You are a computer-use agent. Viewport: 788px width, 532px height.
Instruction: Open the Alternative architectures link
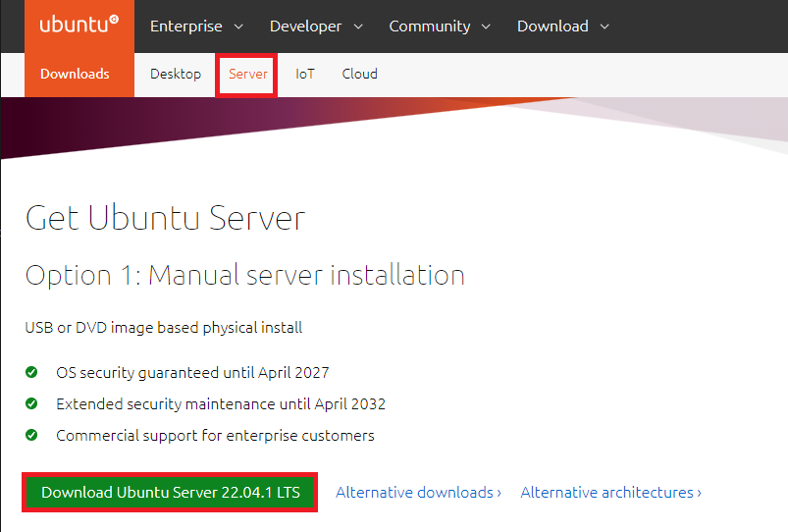click(610, 493)
